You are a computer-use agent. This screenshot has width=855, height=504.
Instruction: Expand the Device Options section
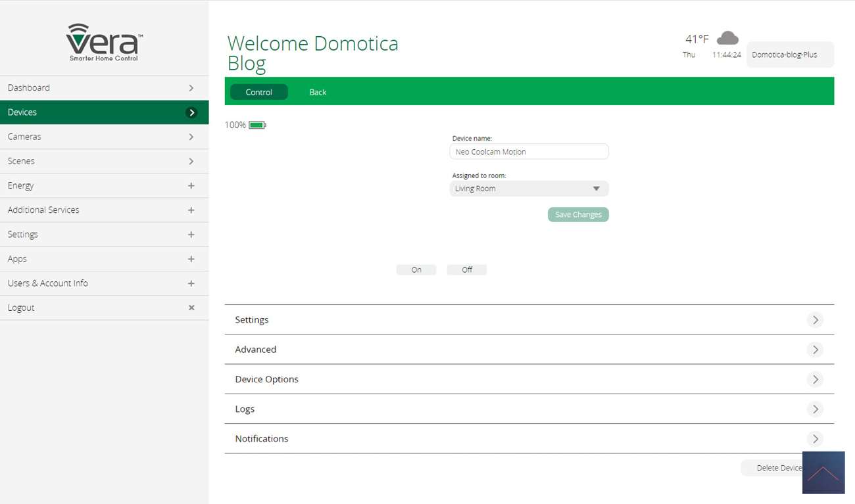click(x=815, y=379)
